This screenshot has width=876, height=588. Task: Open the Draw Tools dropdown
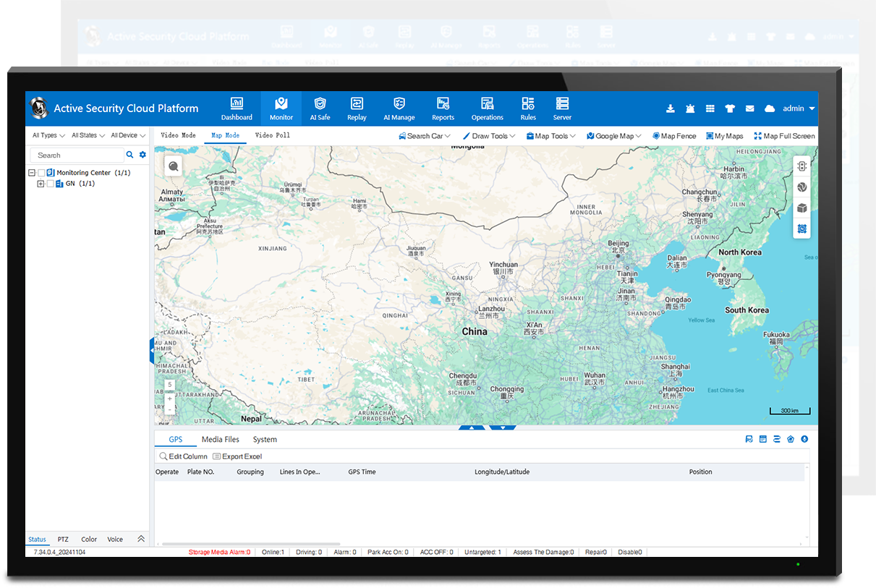click(489, 135)
